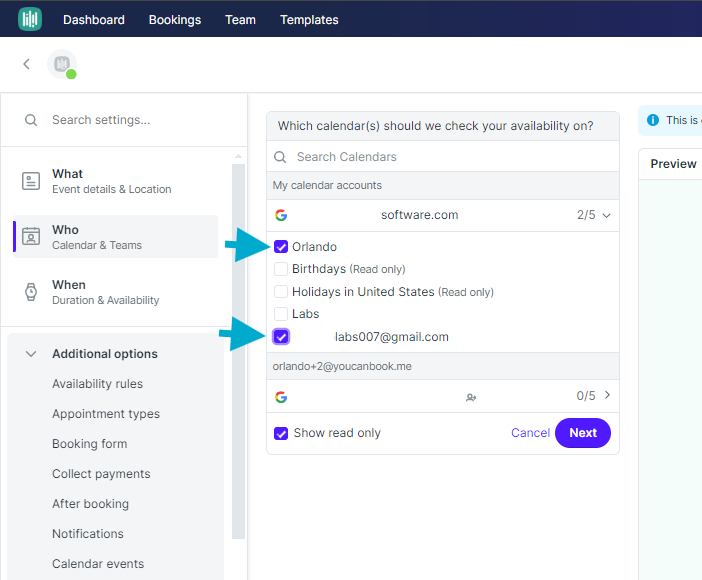Select the What event details icon
Screen dimensions: 702x580
coord(31,181)
